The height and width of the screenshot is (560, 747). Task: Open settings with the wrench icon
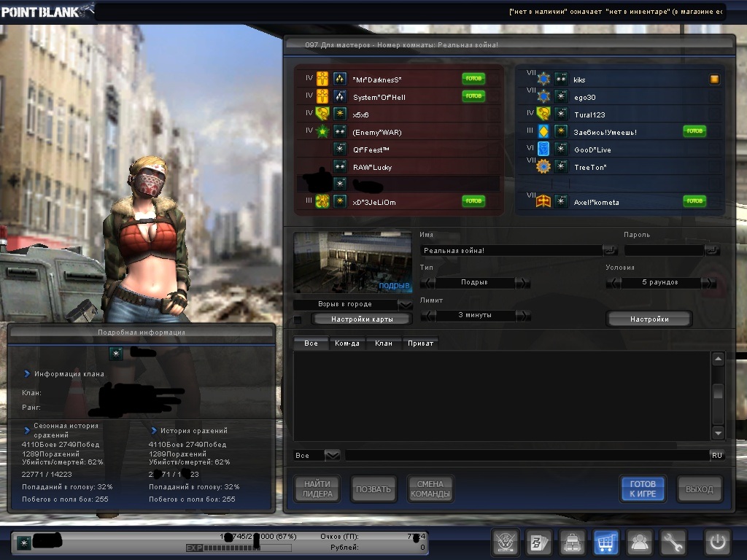click(674, 542)
